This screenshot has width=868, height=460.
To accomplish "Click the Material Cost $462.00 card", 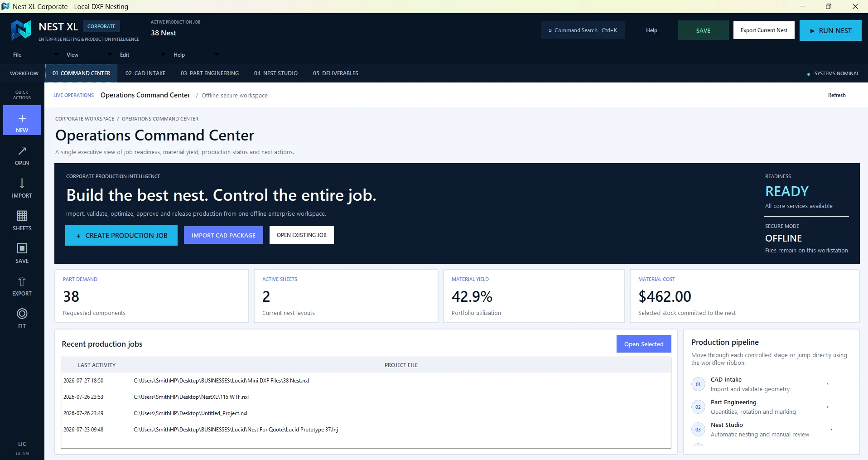I will tap(745, 296).
